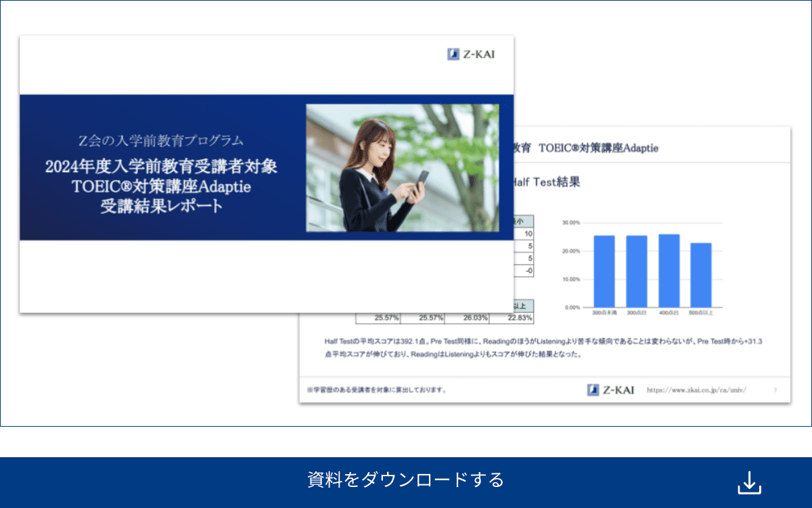
Task: Click the Z-KAI logo on cover slide
Action: (471, 54)
